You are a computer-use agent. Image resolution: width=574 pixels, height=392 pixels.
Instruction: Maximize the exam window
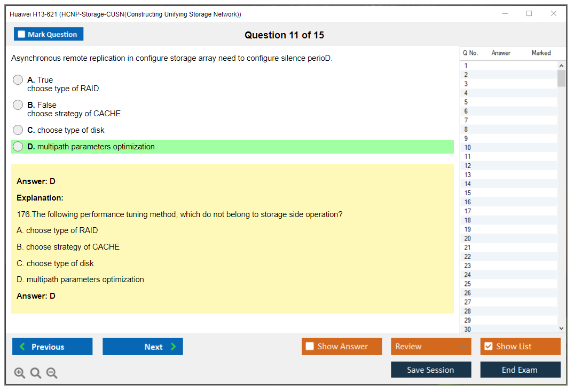[529, 14]
